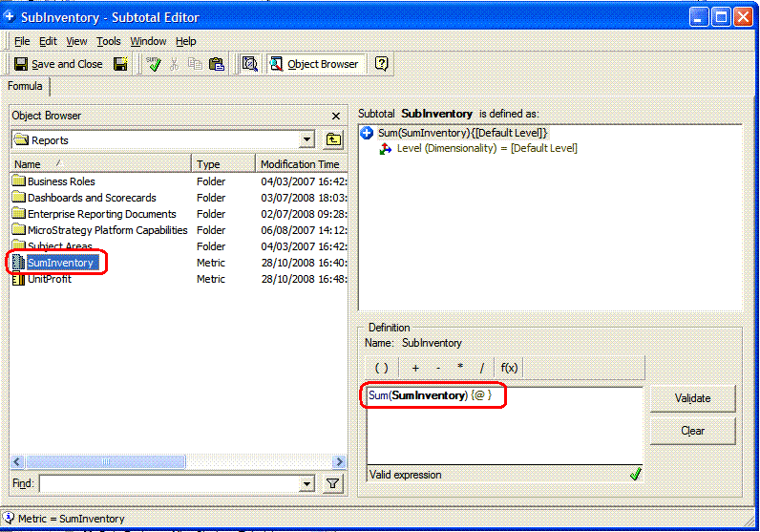The image size is (760, 532).
Task: Sort by the Modification Time column header
Action: pos(302,164)
